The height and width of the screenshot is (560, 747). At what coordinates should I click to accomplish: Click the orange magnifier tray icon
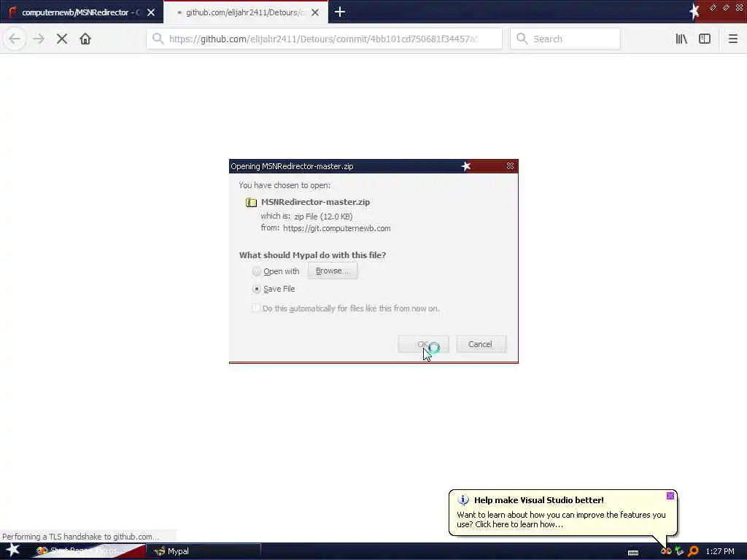coord(693,551)
